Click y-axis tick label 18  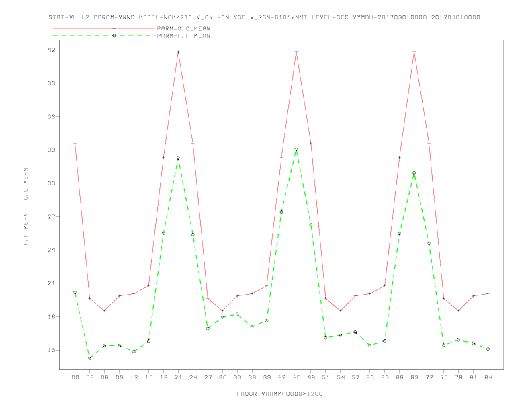pos(51,317)
